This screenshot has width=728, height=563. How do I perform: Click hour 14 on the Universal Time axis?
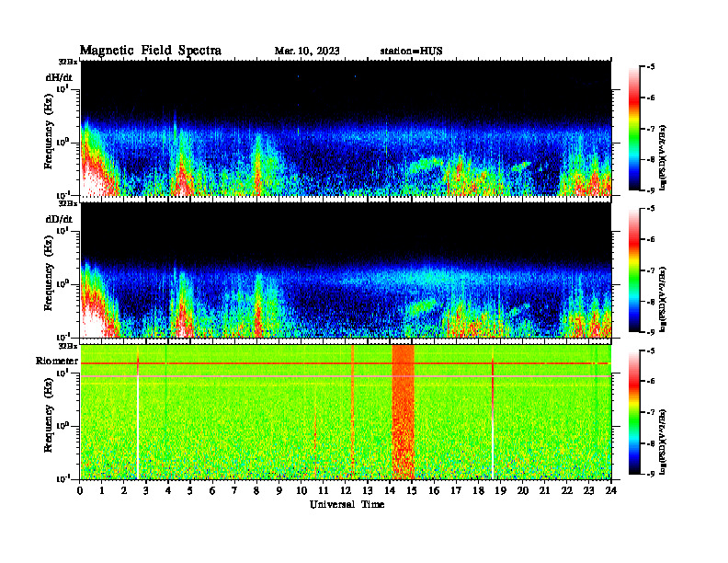pyautogui.click(x=390, y=491)
